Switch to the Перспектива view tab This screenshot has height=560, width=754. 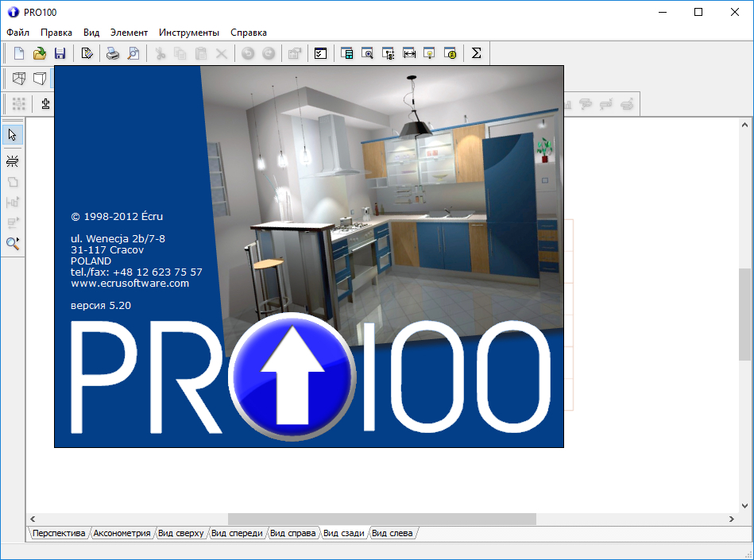pyautogui.click(x=58, y=533)
